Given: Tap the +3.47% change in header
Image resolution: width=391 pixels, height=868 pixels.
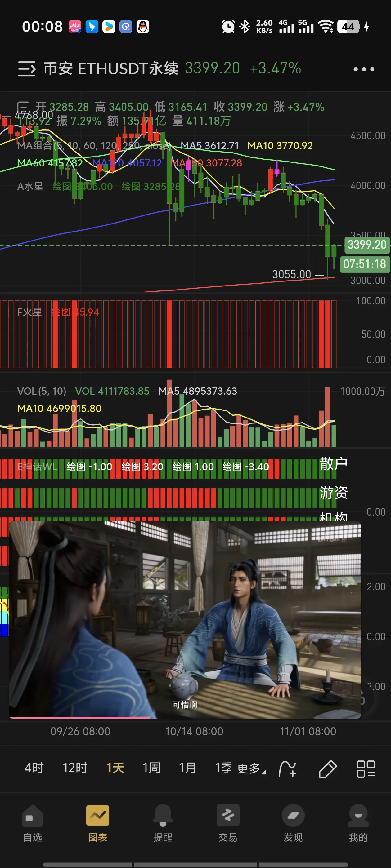Looking at the screenshot, I should coord(275,69).
